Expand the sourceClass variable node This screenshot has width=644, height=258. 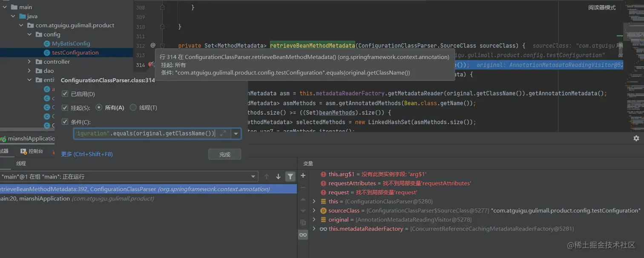tap(314, 211)
